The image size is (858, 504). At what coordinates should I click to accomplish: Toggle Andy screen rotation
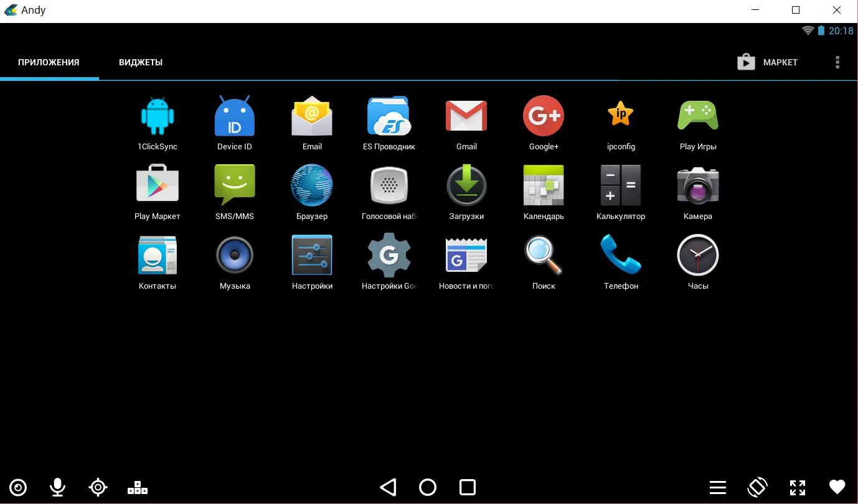point(757,487)
